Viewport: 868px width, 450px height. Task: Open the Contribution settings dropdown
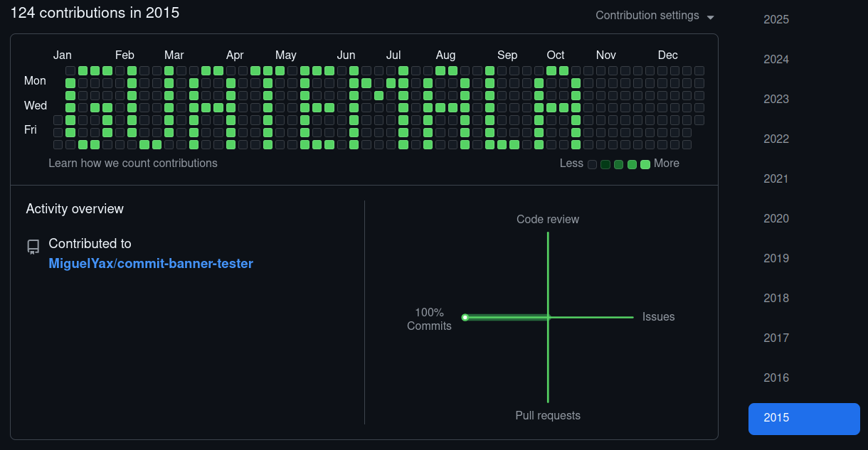click(x=655, y=16)
